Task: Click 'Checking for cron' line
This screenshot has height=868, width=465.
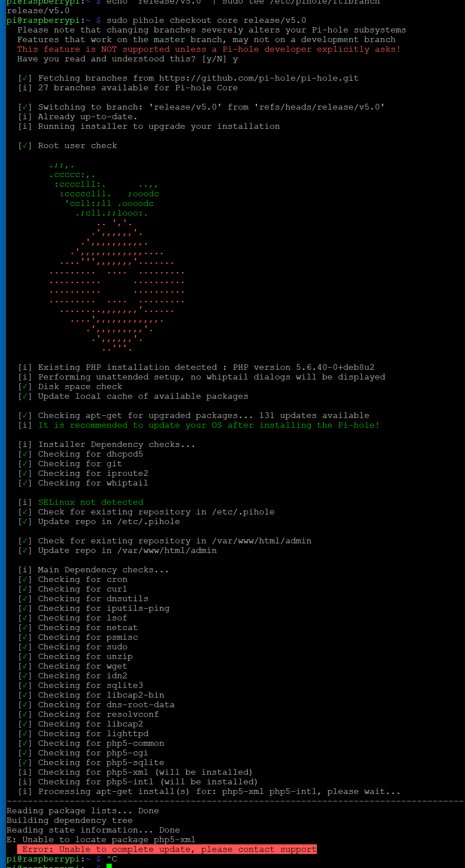Action: [x=73, y=579]
